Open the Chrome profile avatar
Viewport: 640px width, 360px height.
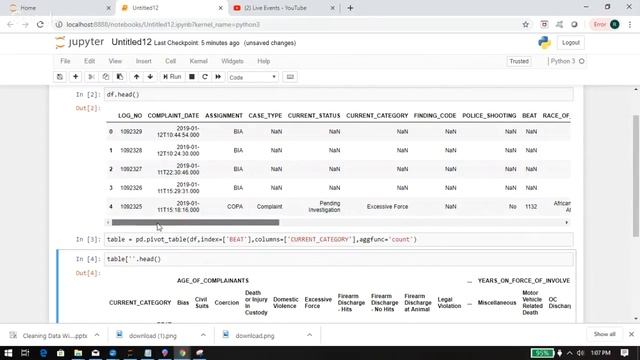pos(615,24)
